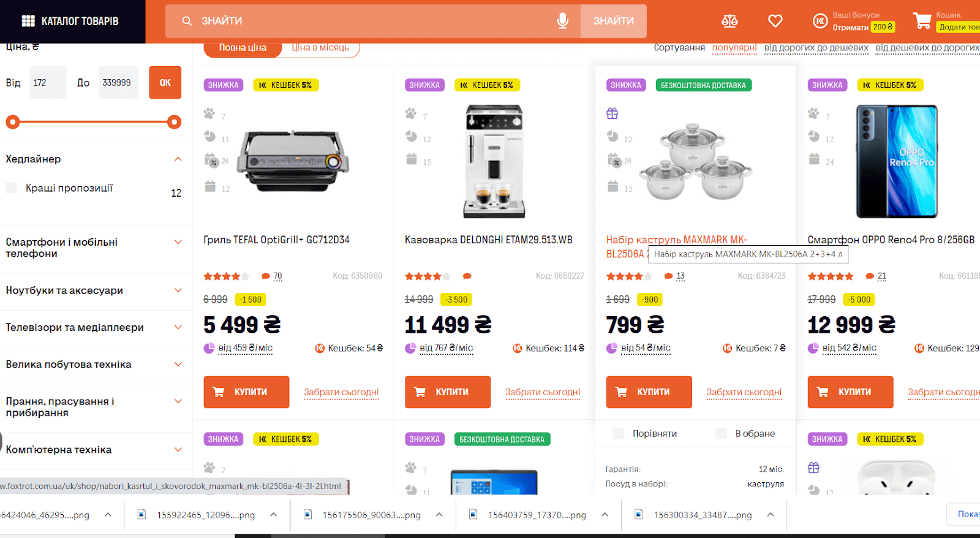This screenshot has height=538, width=980.
Task: Tick the 'Кращі пропозиції' checkbox
Action: (12, 188)
